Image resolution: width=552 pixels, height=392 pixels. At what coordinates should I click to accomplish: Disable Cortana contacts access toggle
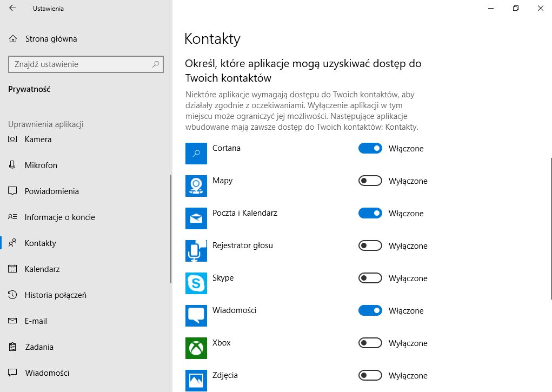[x=370, y=148]
